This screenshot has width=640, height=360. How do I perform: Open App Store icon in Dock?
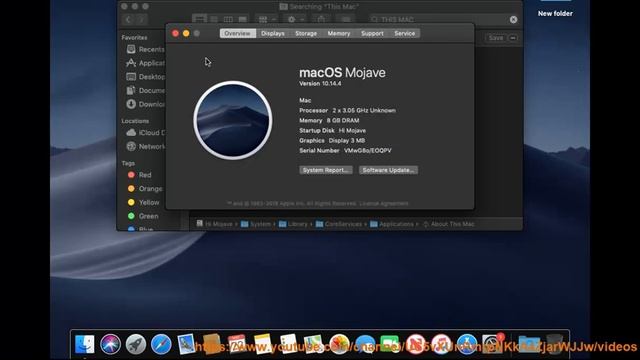[467, 344]
